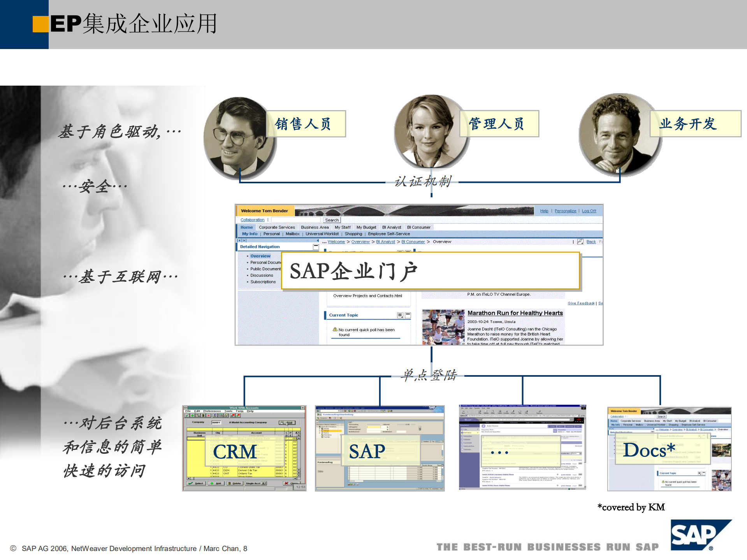Click the trash can Delete icon on the toolbar

pyautogui.click(x=203, y=416)
